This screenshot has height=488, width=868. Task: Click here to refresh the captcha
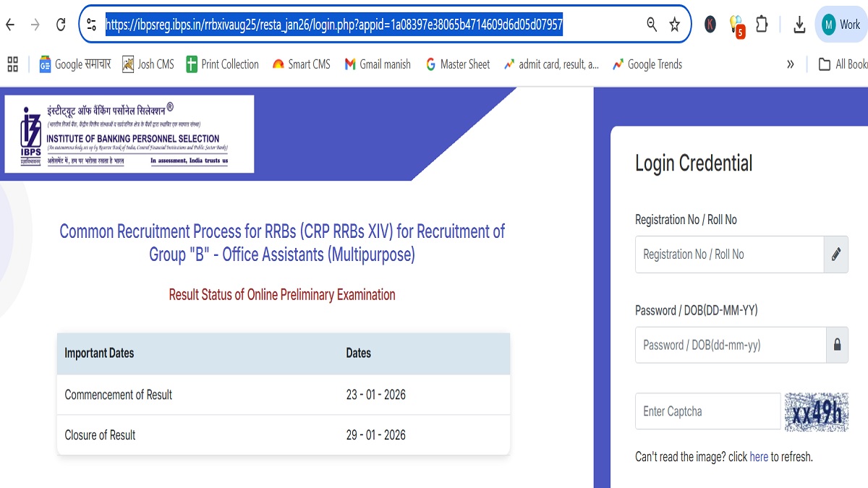[759, 456]
